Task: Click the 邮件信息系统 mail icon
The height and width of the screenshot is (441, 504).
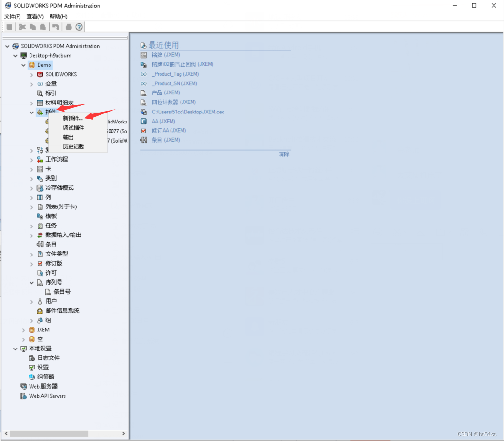Action: click(x=40, y=311)
